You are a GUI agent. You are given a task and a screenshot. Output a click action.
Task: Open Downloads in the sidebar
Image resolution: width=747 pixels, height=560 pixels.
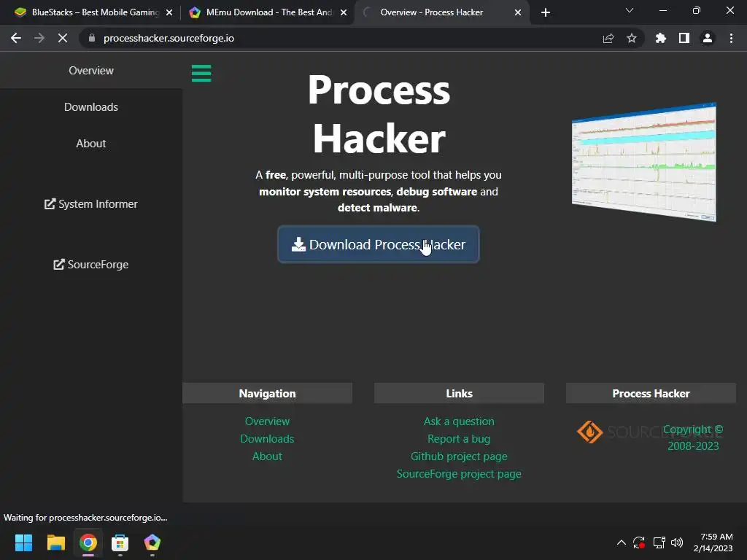91,107
